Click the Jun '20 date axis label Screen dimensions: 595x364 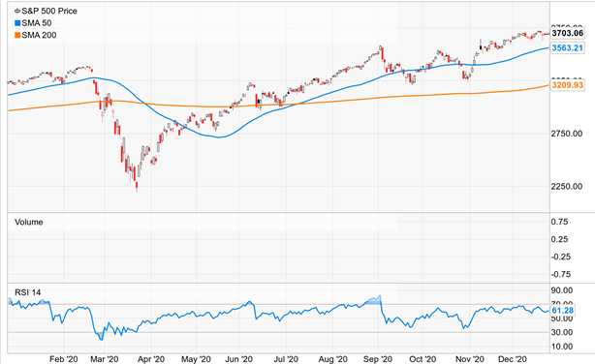[x=238, y=359]
